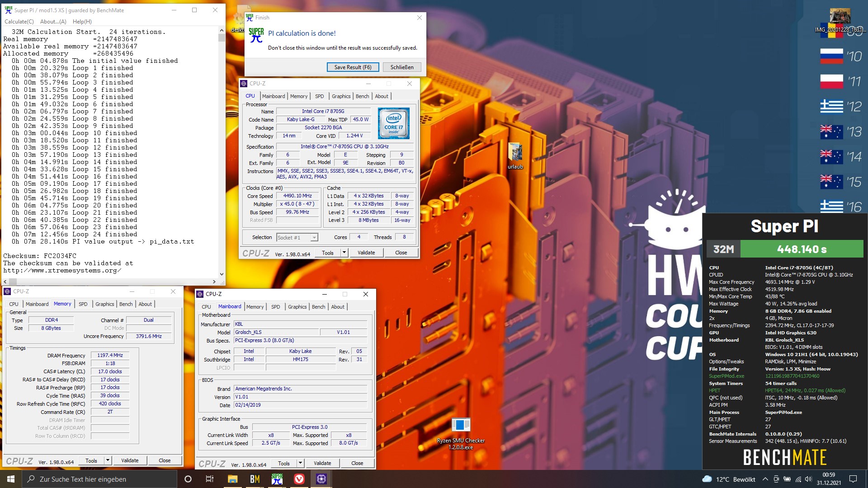Switch to Mainboard tab in CPU-Z CPU window
Image resolution: width=868 pixels, height=488 pixels.
(274, 96)
